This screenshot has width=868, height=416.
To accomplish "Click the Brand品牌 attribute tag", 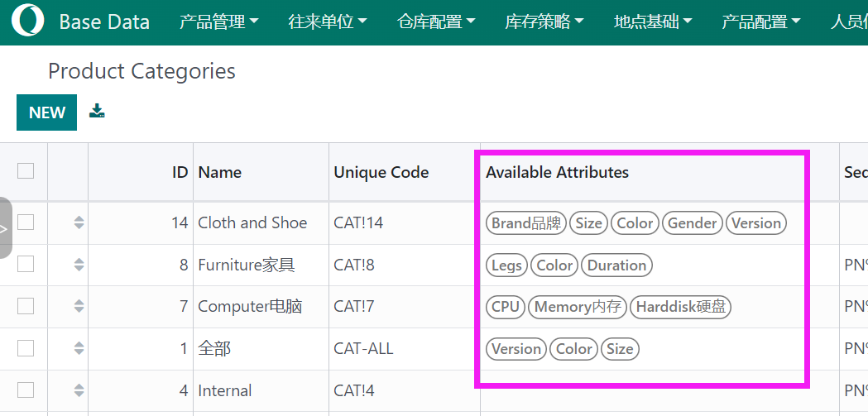I will pos(526,222).
